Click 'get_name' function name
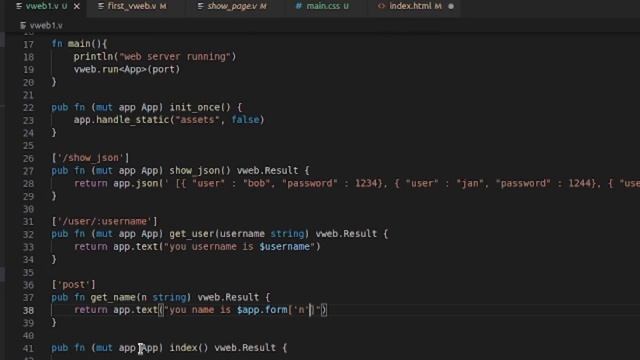Screen dimensions: 640x360 113,297
